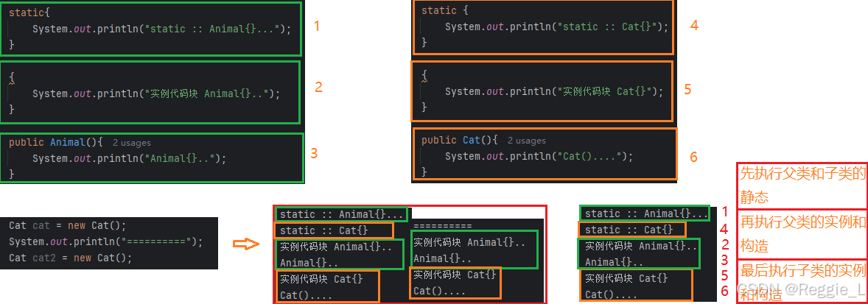
Task: Click the "实例代码块 Cat{}" string in the println code
Action: 604,92
